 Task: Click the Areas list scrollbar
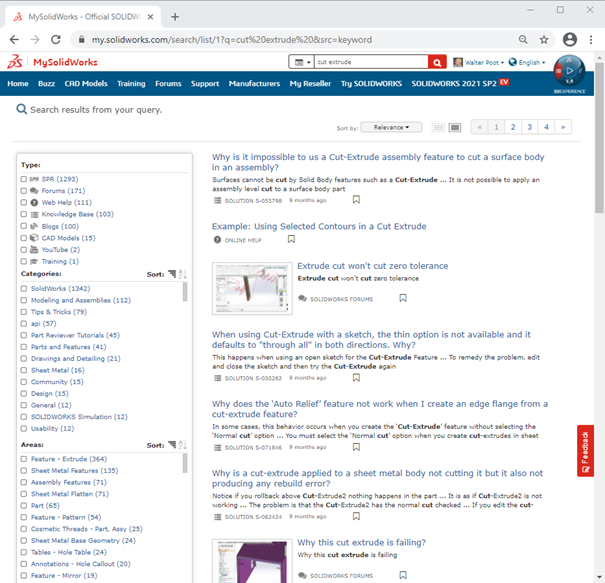185,463
